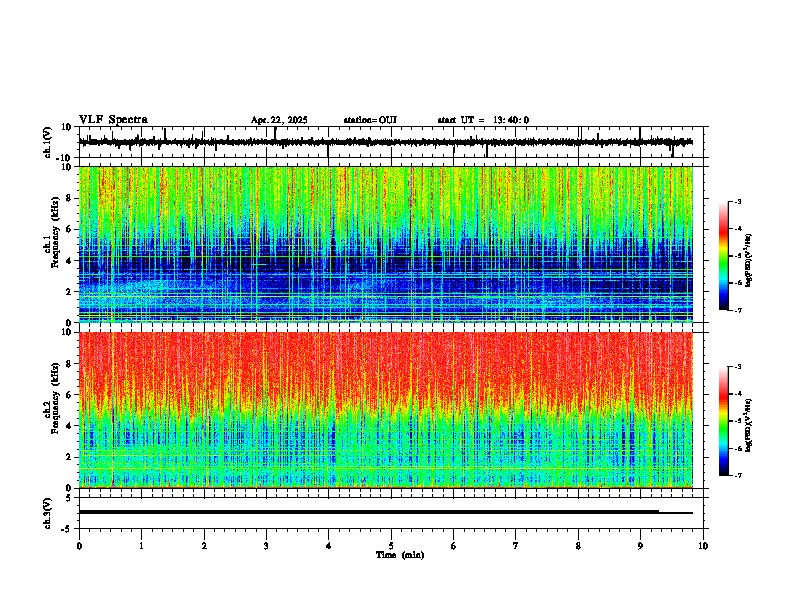Click the "-7" label of ch.1 colorbar

tap(737, 310)
